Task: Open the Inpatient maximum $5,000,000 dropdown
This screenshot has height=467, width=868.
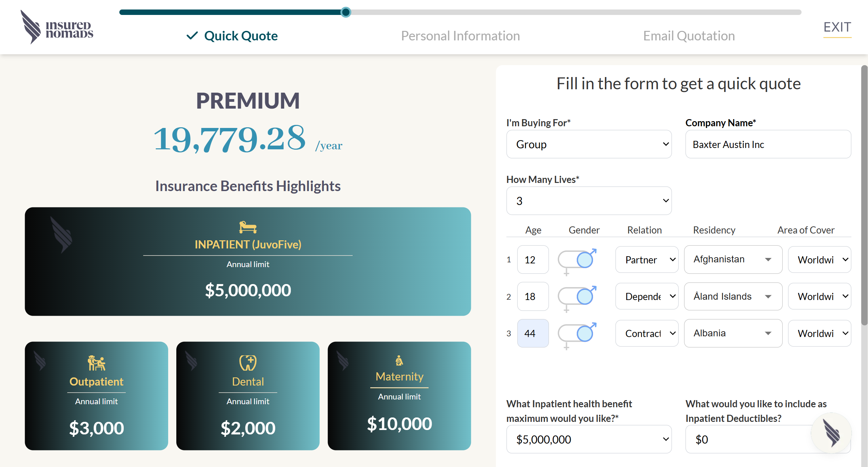Action: pos(589,440)
